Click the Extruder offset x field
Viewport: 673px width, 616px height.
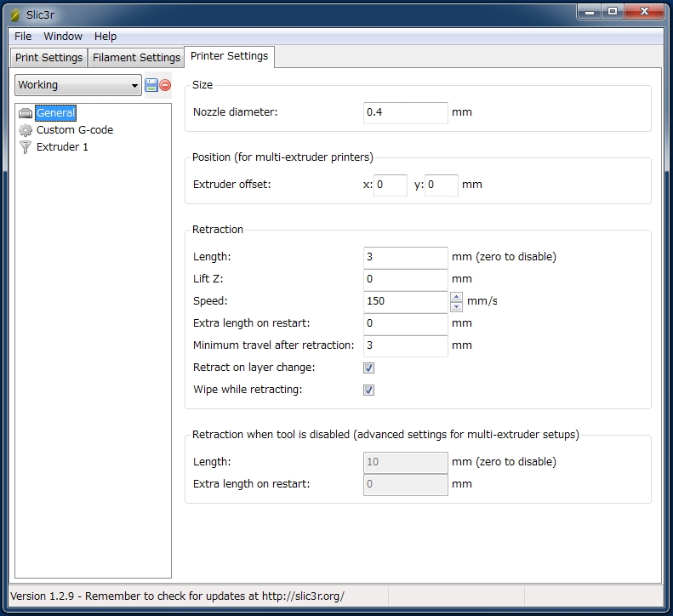coord(391,185)
